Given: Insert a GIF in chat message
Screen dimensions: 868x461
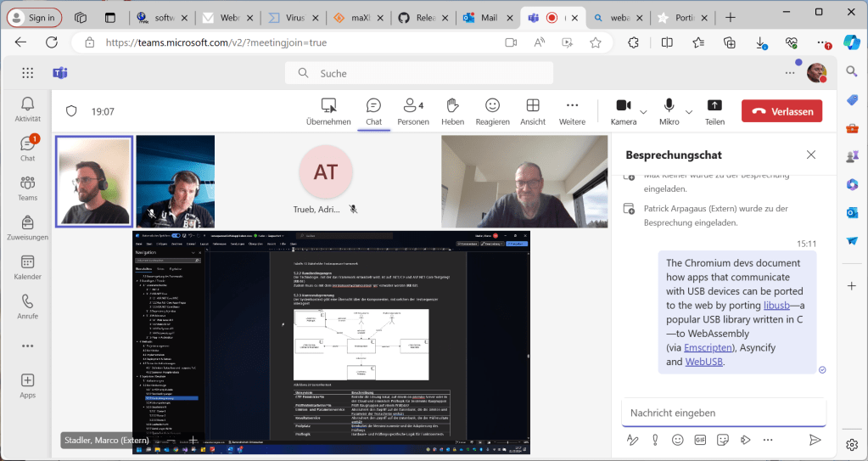Looking at the screenshot, I should 700,440.
